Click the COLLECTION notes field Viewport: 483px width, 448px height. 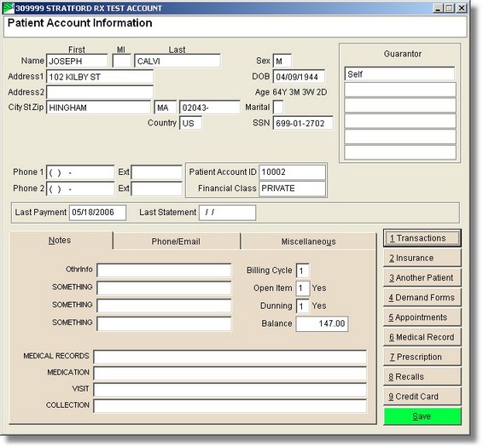tap(230, 406)
